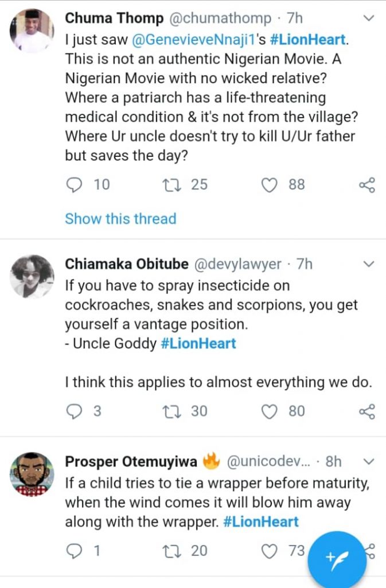Like Chiamaka Obitube's tweet
Image resolution: width=386 pixels, height=588 pixels.
[x=270, y=411]
